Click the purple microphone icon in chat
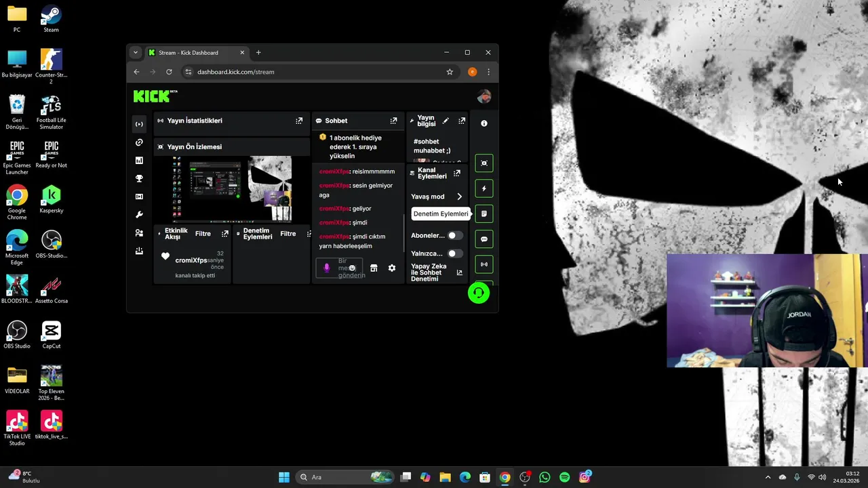The image size is (868, 488). [x=326, y=268]
